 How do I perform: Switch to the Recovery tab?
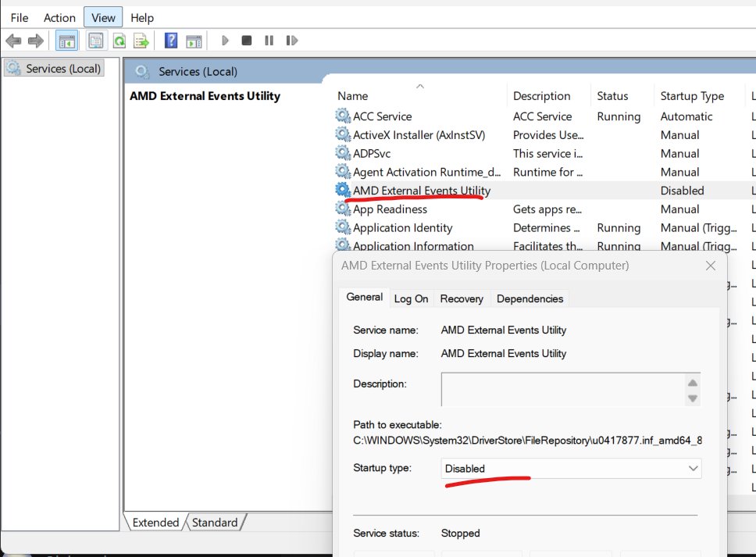tap(462, 299)
